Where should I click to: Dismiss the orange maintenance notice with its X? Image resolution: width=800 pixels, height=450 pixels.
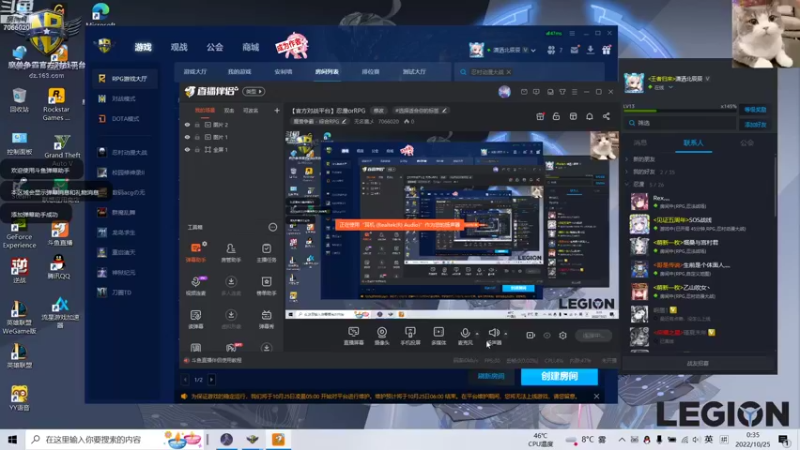596,396
